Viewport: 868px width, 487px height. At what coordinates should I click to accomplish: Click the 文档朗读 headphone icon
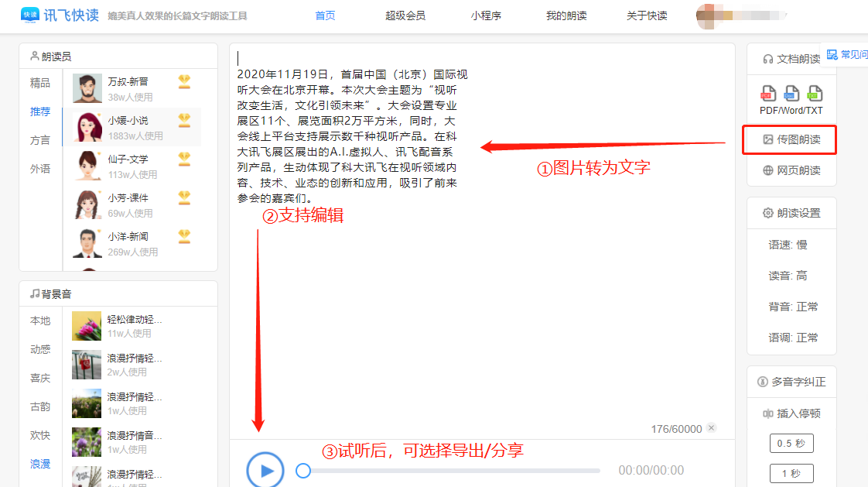point(767,60)
